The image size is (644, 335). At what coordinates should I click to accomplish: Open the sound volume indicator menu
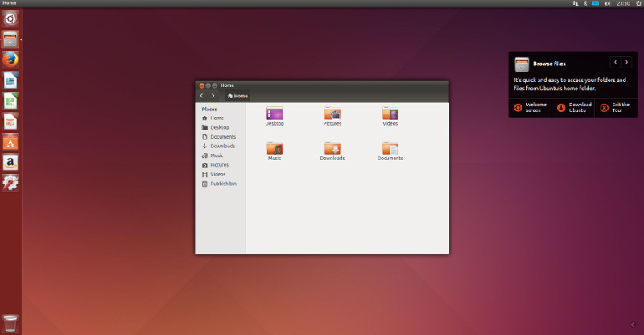tap(607, 4)
